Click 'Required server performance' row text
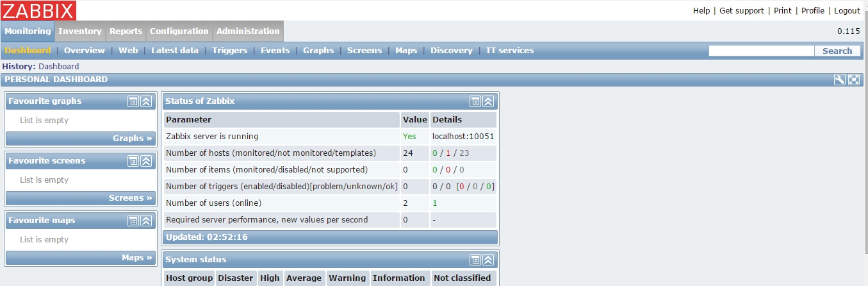Viewport: 868px width, 286px height. (x=266, y=219)
